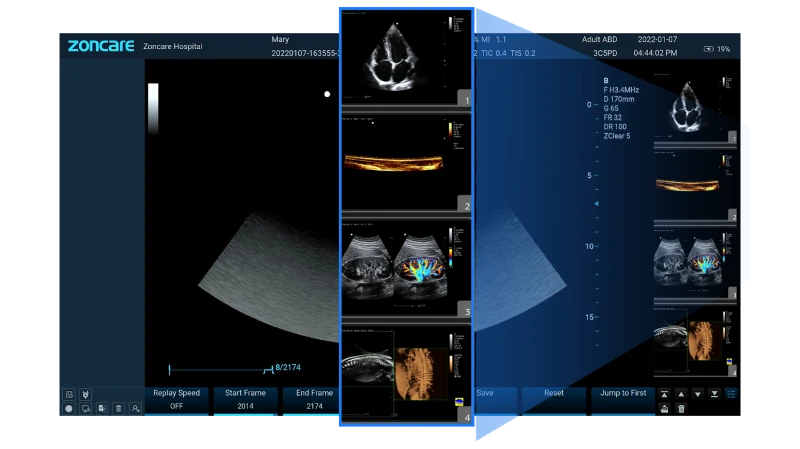Viewport: 800px width, 449px height.
Task: Click the trash icon in bottom-left toolbar
Action: pos(118,408)
